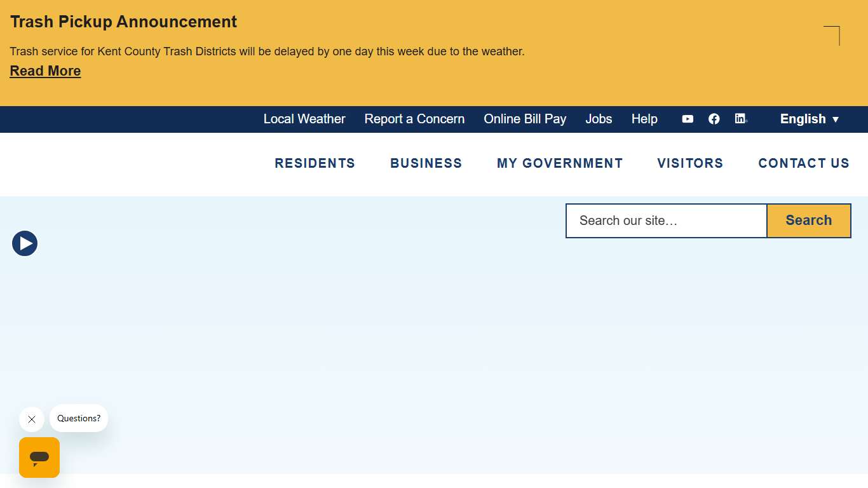This screenshot has height=488, width=868.
Task: Open the Residents menu
Action: [315, 163]
